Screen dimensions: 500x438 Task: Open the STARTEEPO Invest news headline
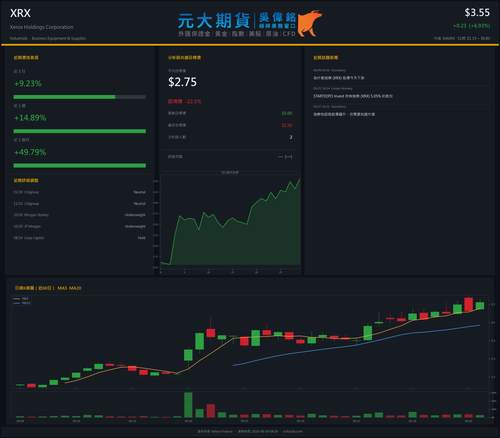[x=353, y=96]
